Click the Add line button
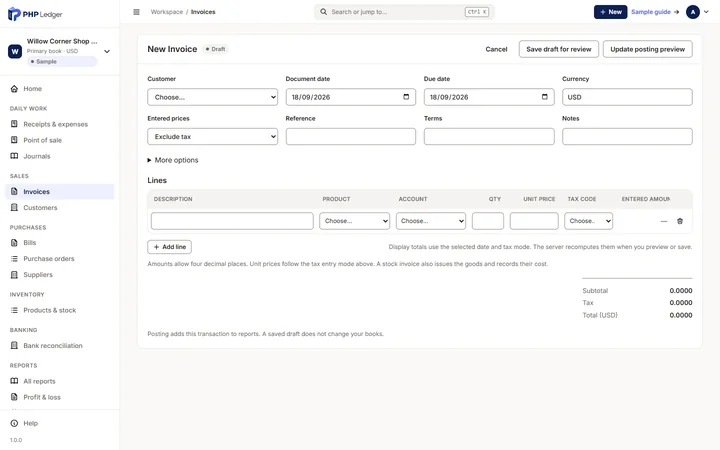 (x=169, y=247)
